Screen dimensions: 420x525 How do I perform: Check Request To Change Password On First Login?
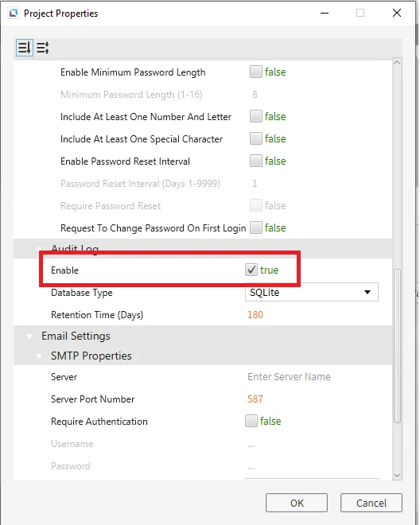256,228
